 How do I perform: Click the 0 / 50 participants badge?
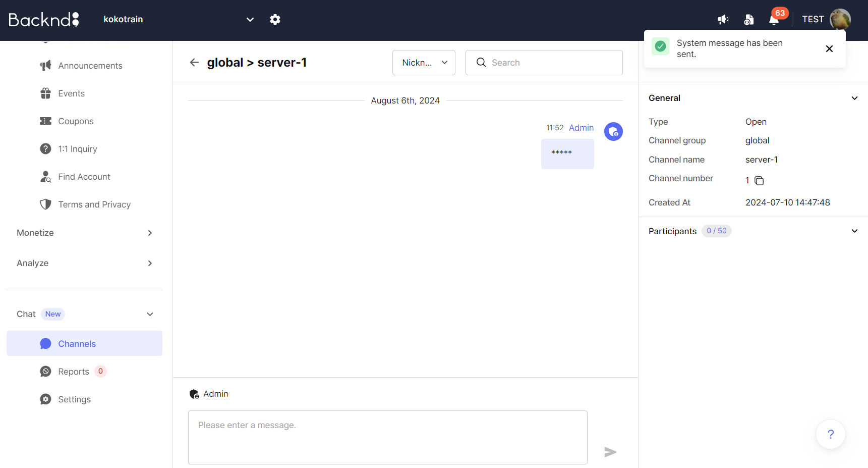pyautogui.click(x=716, y=231)
